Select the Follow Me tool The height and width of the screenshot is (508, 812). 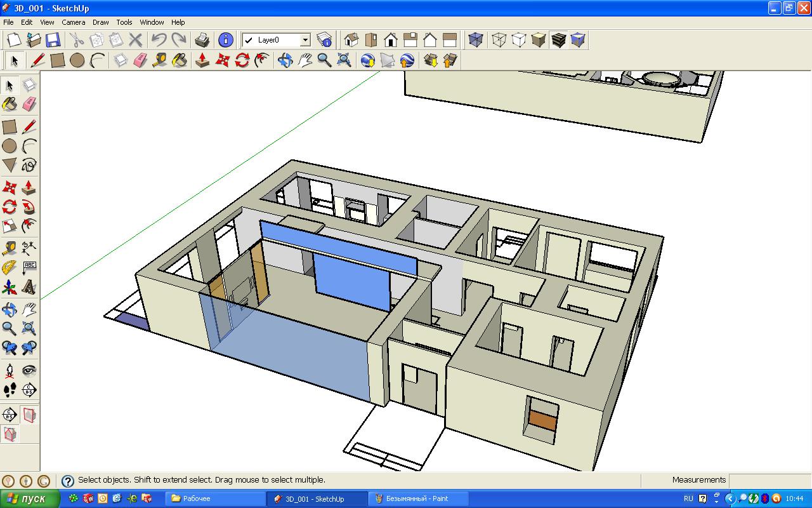(29, 207)
